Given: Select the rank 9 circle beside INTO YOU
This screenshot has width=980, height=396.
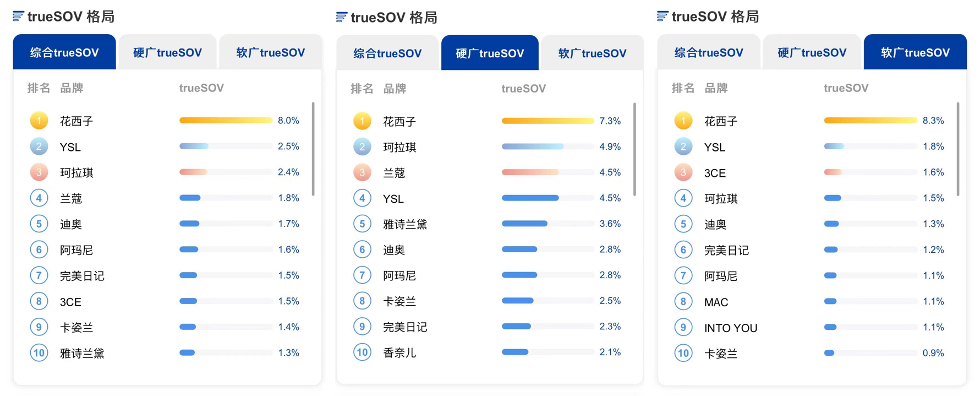Looking at the screenshot, I should 683,328.
